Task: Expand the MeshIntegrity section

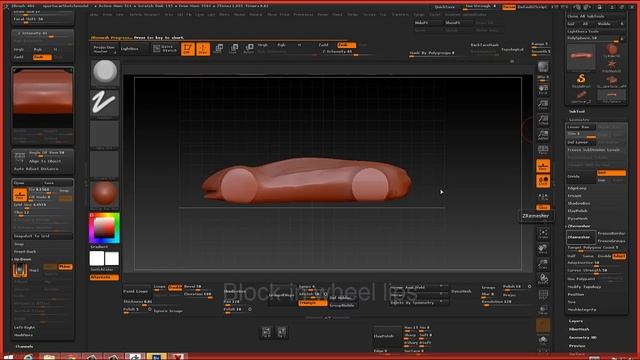Action: pyautogui.click(x=582, y=309)
